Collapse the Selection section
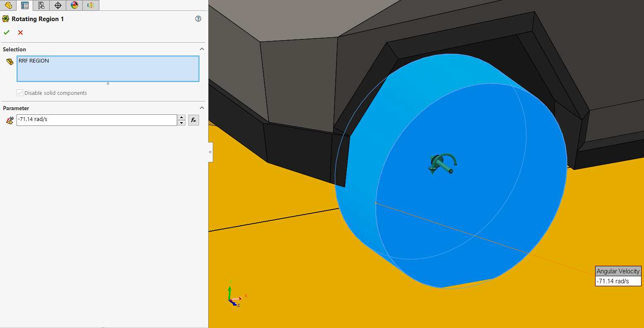 pyautogui.click(x=202, y=49)
